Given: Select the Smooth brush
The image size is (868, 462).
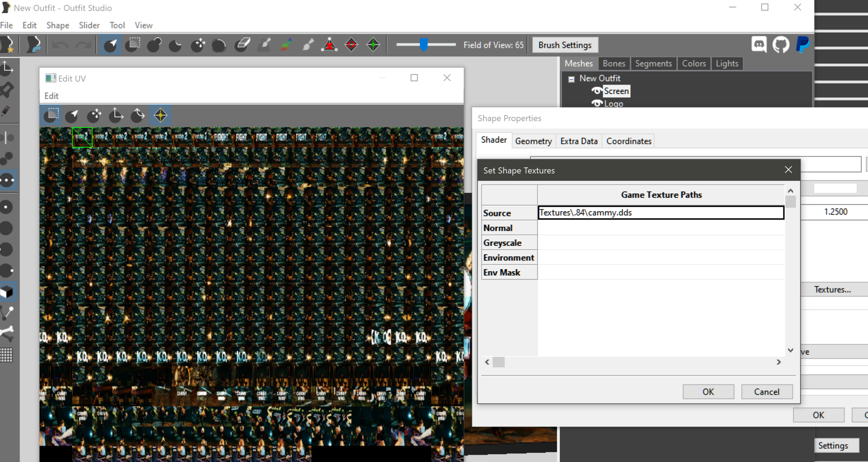Looking at the screenshot, I should 219,45.
